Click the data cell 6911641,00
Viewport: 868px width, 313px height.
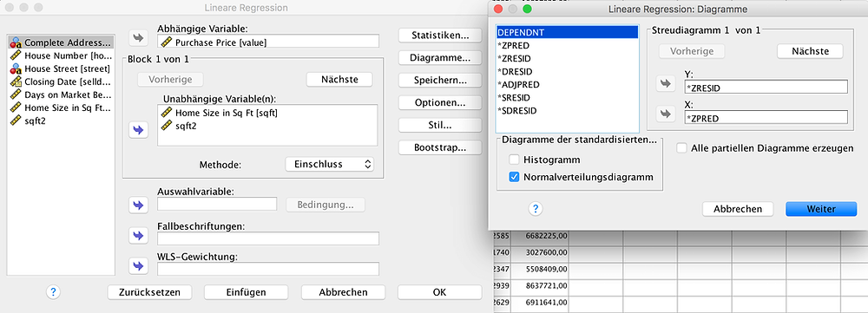point(540,303)
